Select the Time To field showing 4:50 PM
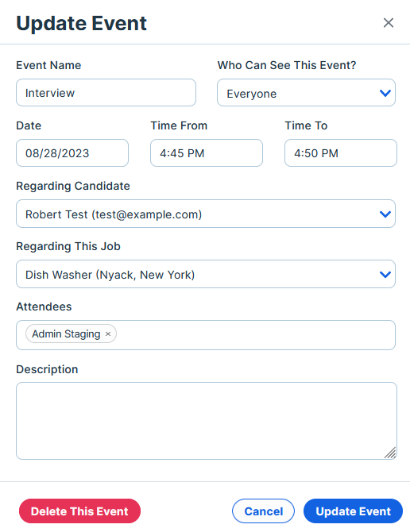Viewport: 410px width, 532px height. pyautogui.click(x=341, y=152)
